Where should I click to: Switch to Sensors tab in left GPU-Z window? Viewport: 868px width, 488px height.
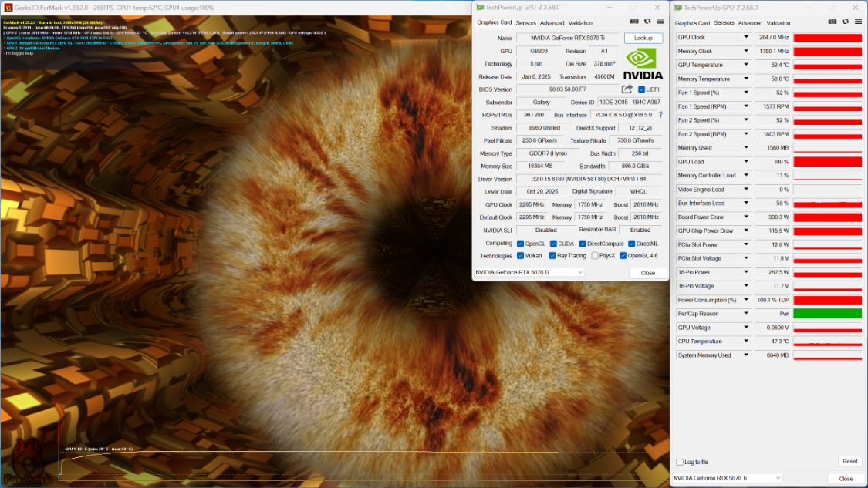525,23
